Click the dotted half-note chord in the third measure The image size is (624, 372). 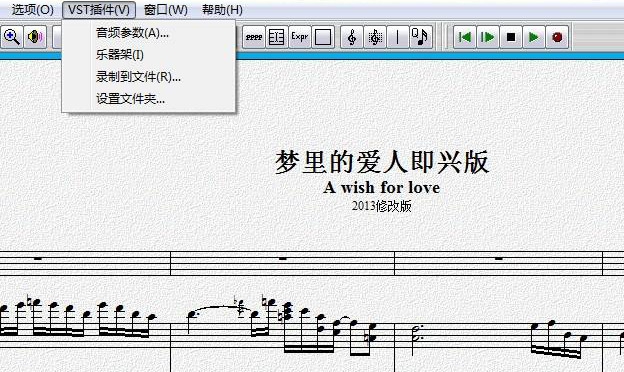[417, 333]
